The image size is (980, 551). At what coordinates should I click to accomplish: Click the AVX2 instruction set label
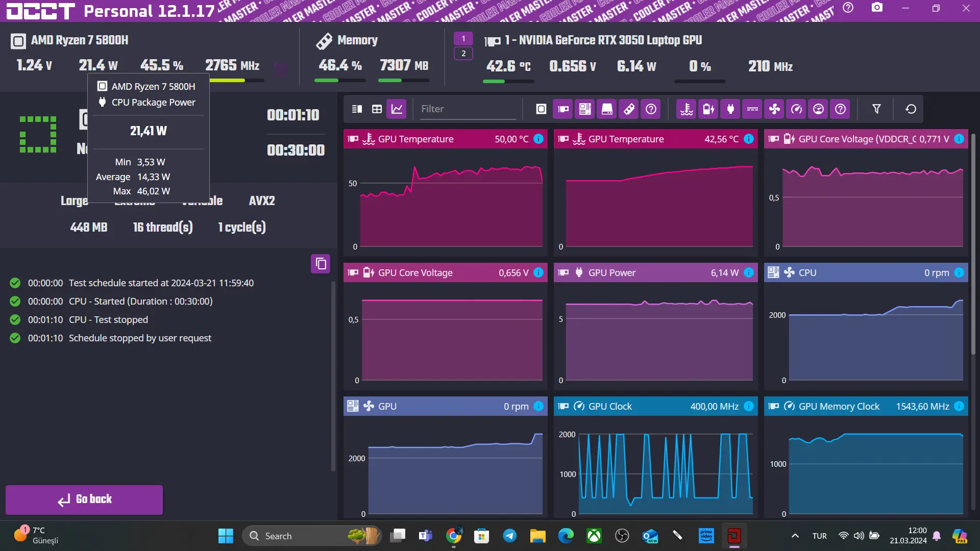coord(262,201)
